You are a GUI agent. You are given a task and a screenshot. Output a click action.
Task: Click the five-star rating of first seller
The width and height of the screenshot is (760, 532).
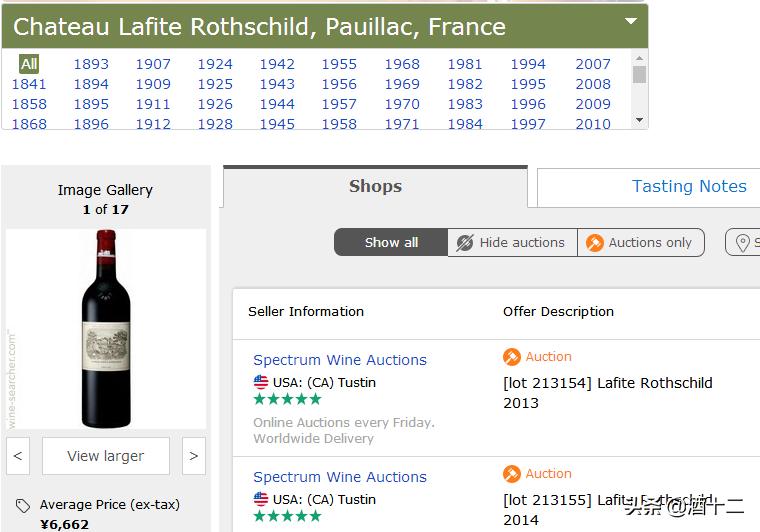(x=287, y=399)
